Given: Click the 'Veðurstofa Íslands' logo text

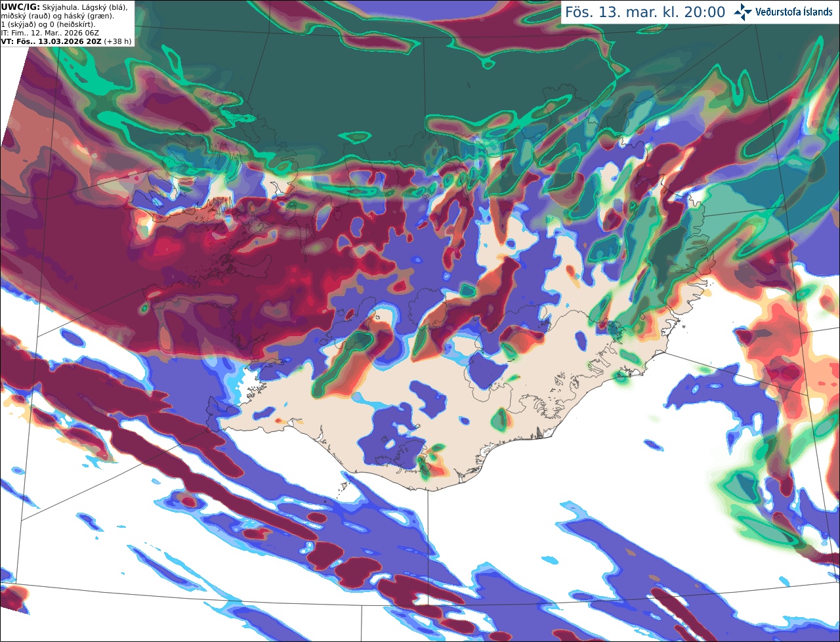Looking at the screenshot, I should [794, 12].
